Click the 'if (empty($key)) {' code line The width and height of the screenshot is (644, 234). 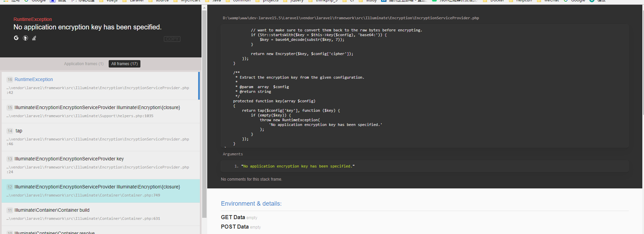(271, 115)
